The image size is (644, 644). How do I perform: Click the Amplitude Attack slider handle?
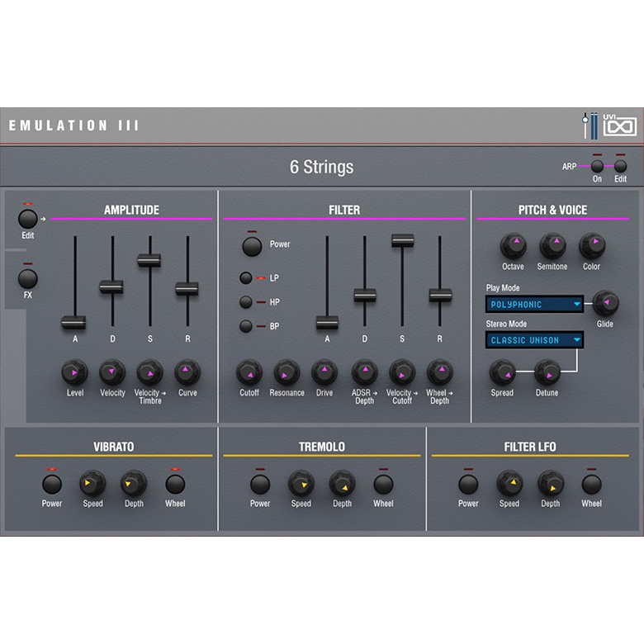coord(74,322)
